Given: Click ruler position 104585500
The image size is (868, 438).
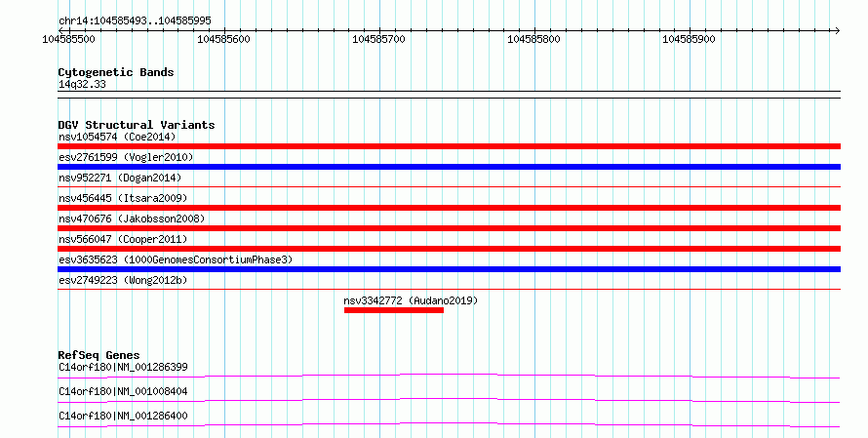Looking at the screenshot, I should pos(68,39).
